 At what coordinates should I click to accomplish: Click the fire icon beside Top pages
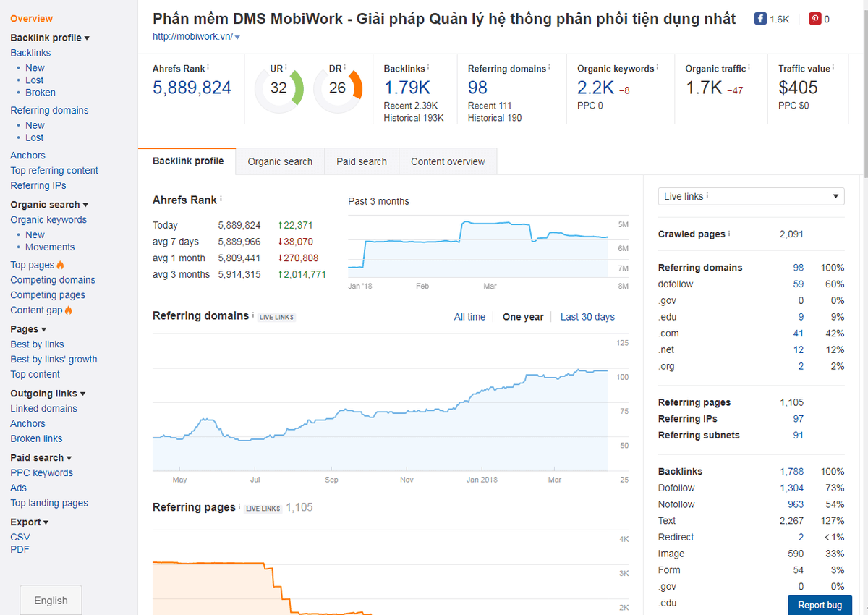[x=60, y=265]
